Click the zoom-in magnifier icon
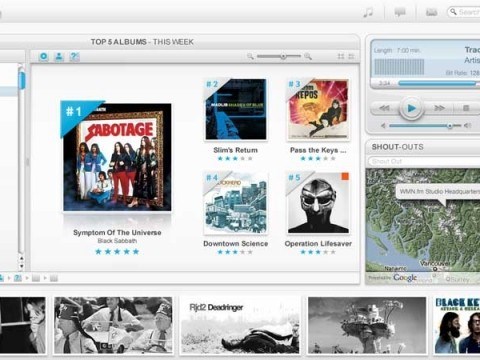The image size is (480, 360). coord(308,56)
